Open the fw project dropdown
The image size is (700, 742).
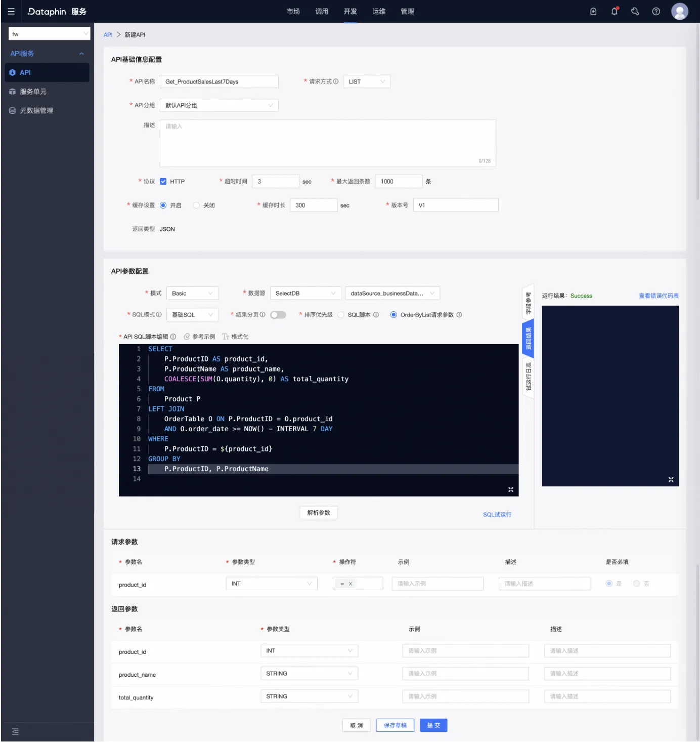pos(50,34)
